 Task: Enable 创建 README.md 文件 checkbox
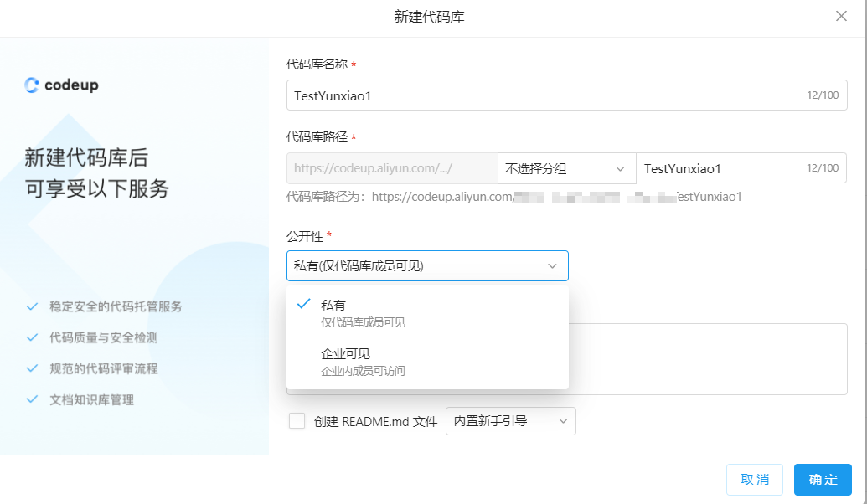click(x=297, y=421)
